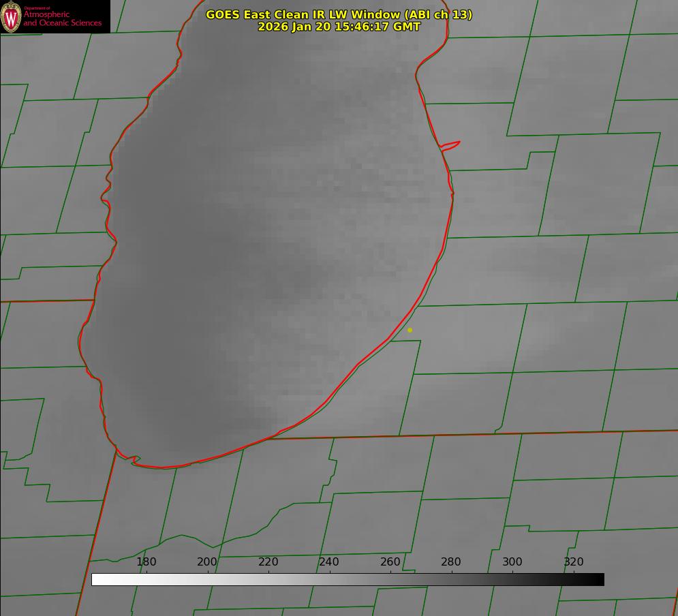
Task: Choose the 240 tick label on the colorbar
Action: (329, 561)
